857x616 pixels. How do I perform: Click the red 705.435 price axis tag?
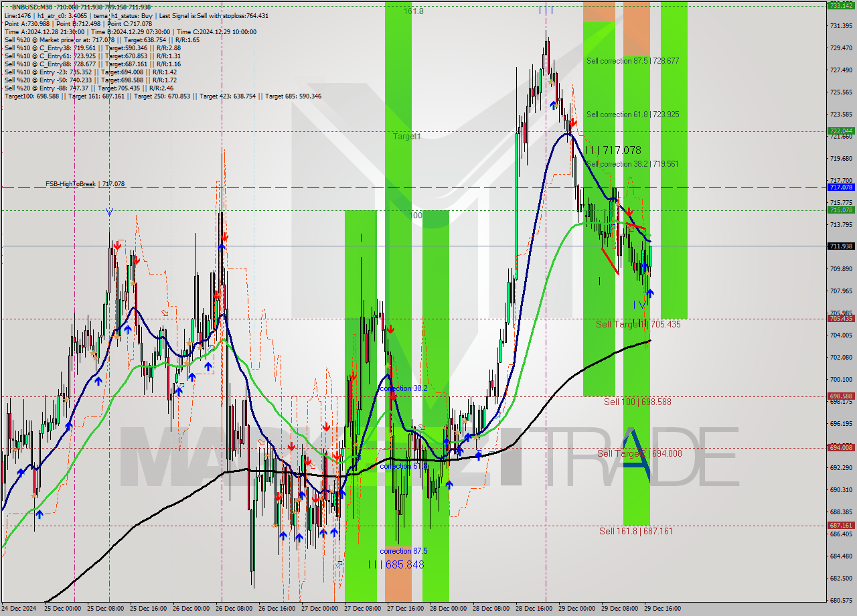841,319
